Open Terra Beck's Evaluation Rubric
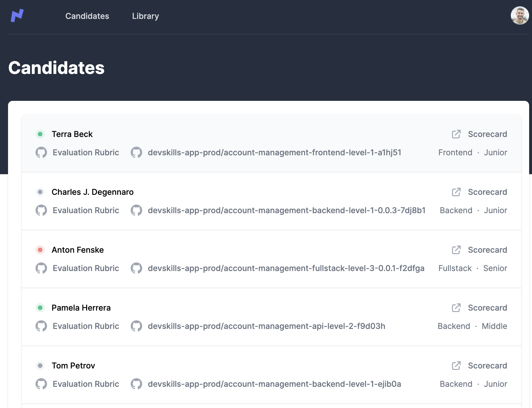The width and height of the screenshot is (532, 408). pyautogui.click(x=86, y=152)
